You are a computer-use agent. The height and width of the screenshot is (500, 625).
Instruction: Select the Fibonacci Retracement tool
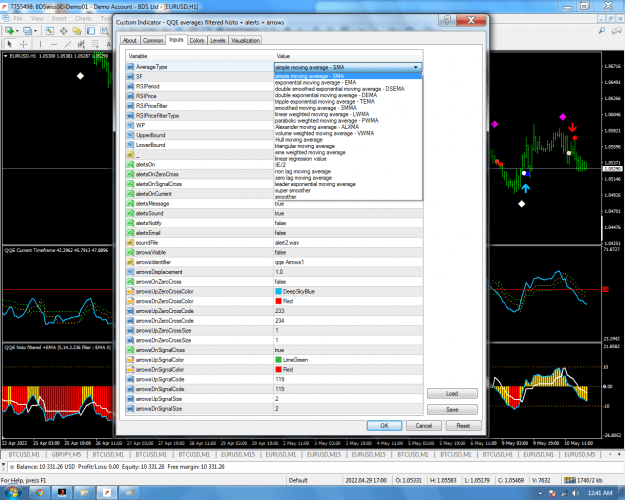coord(95,44)
